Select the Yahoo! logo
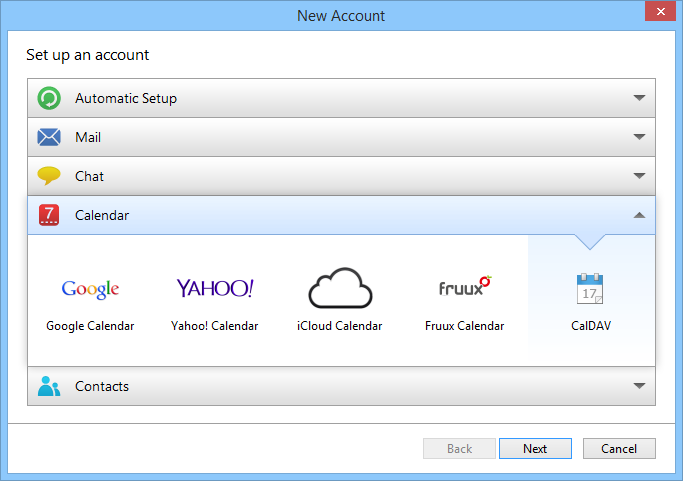Screen dimensions: 683x481 [215, 288]
